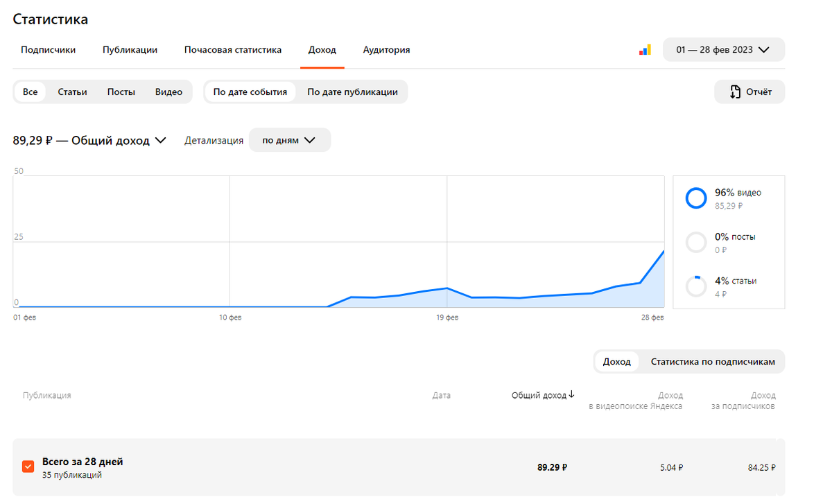This screenshot has width=832, height=504.
Task: Open the Аудитория tab
Action: tap(386, 50)
